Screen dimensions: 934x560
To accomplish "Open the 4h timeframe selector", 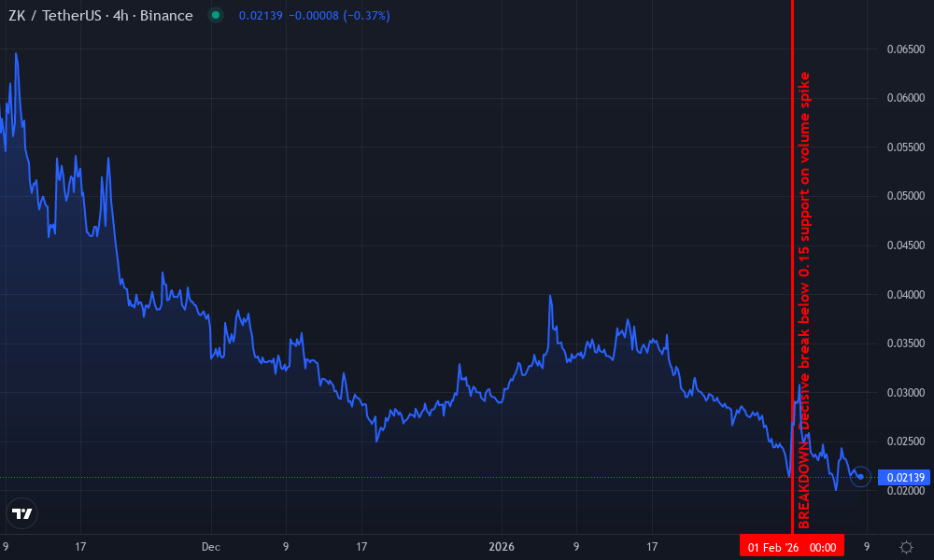I will (x=122, y=16).
